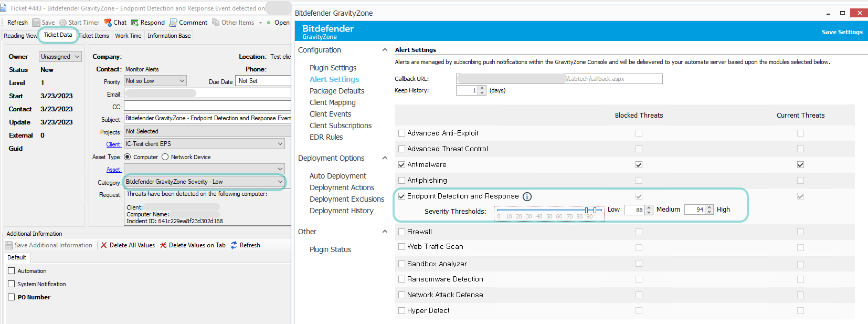The width and height of the screenshot is (868, 324).
Task: Click Refresh in the ticket toolbar
Action: [17, 23]
